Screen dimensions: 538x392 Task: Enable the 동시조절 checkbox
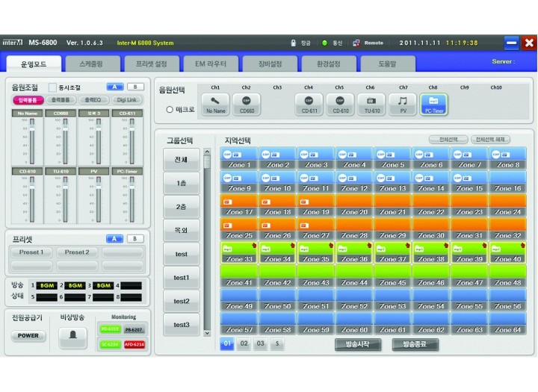tap(53, 87)
